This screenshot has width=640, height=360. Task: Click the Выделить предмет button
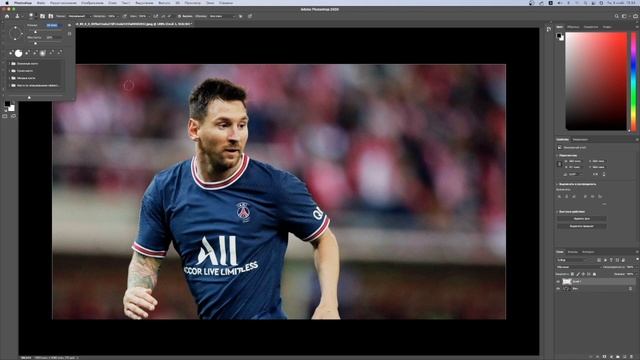582,226
